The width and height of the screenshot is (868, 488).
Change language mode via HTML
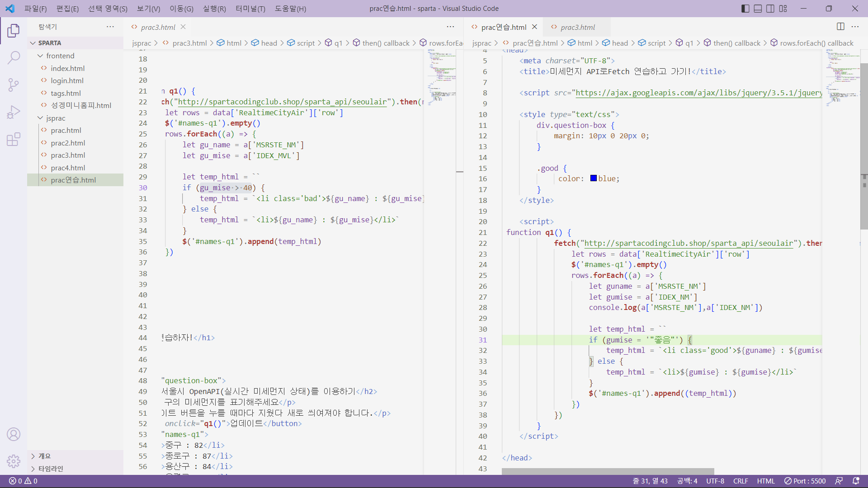tap(766, 481)
